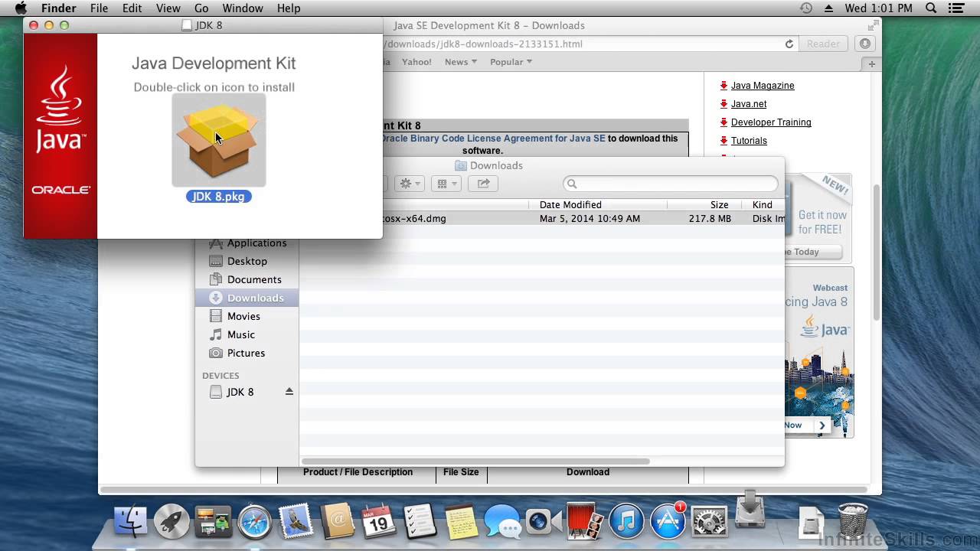
Task: Open Notes yellow pad in Dock
Action: 461,521
